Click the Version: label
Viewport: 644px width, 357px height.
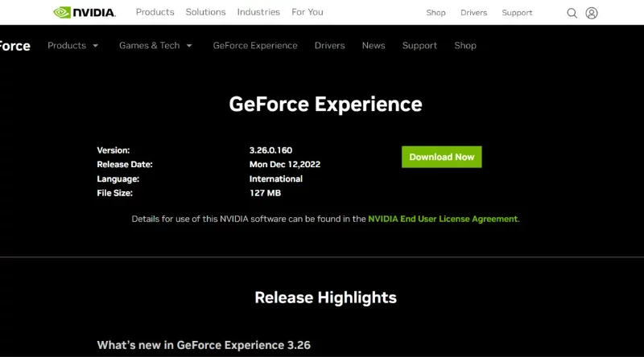pyautogui.click(x=114, y=150)
